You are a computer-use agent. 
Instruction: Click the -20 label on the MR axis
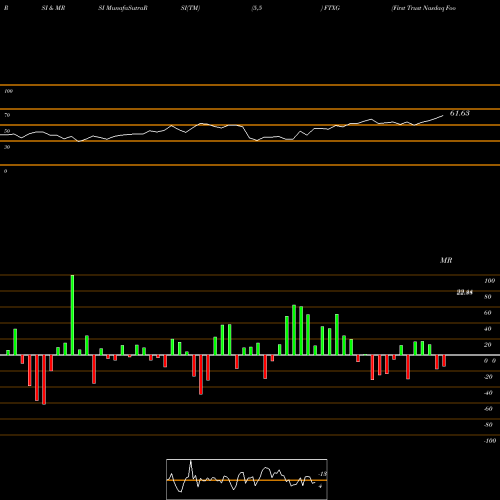pos(488,377)
